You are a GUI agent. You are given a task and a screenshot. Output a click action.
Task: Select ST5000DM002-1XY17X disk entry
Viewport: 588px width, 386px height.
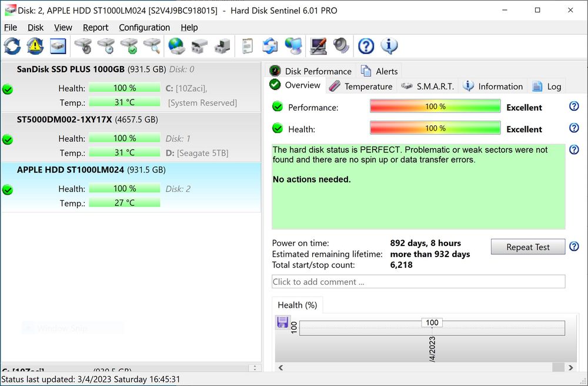click(x=131, y=137)
